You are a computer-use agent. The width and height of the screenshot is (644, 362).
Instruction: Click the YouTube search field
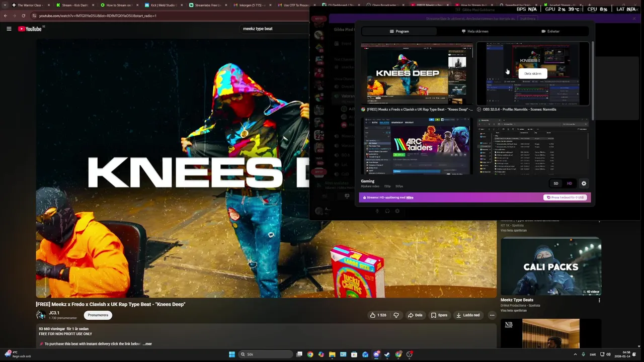[274, 29]
